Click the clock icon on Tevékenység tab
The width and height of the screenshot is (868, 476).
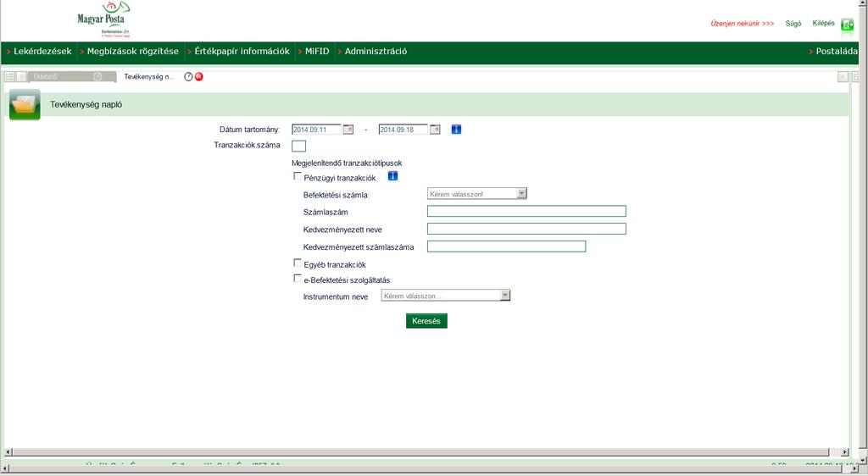(x=188, y=77)
